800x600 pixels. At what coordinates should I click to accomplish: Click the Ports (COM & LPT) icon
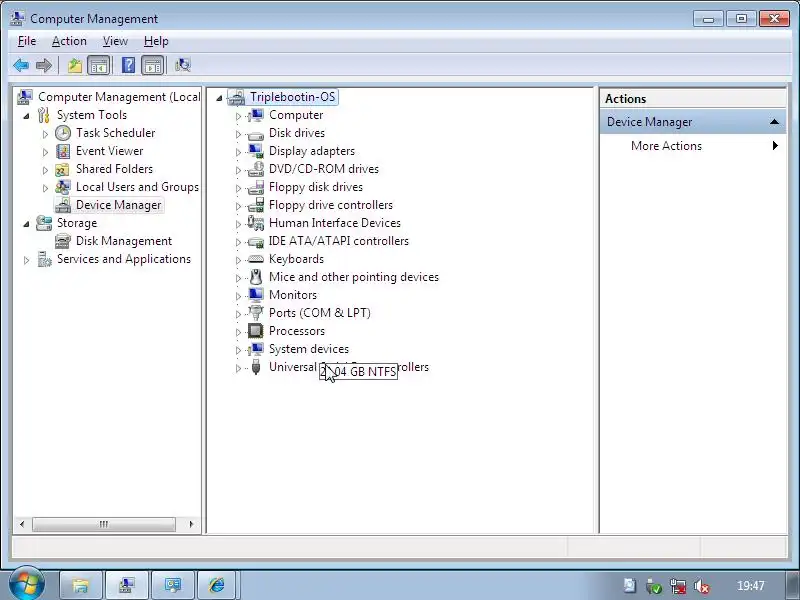pyautogui.click(x=256, y=312)
